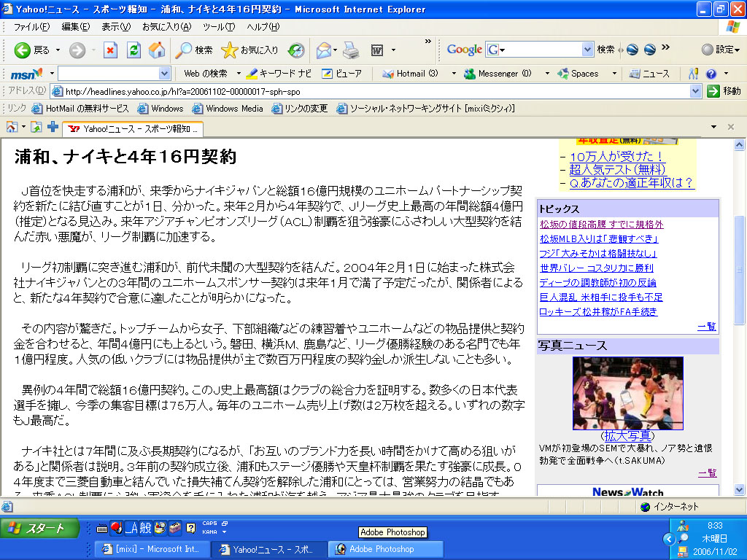Open Favorites (お気に入り) star button

pos(249,50)
